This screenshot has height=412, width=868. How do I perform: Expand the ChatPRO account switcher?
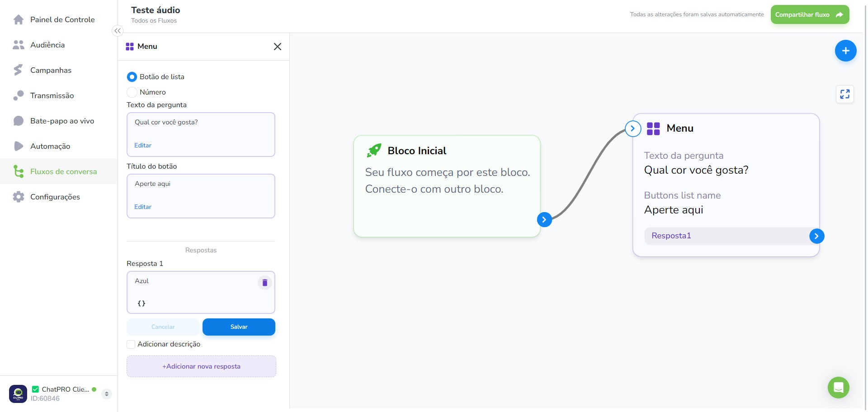(107, 394)
